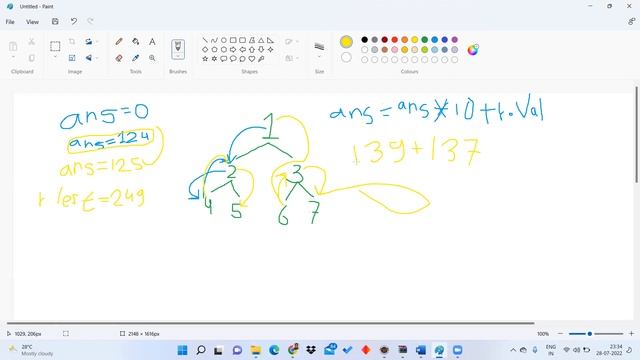This screenshot has width=640, height=360.
Task: Open taskbar Search
Action: click(201, 350)
